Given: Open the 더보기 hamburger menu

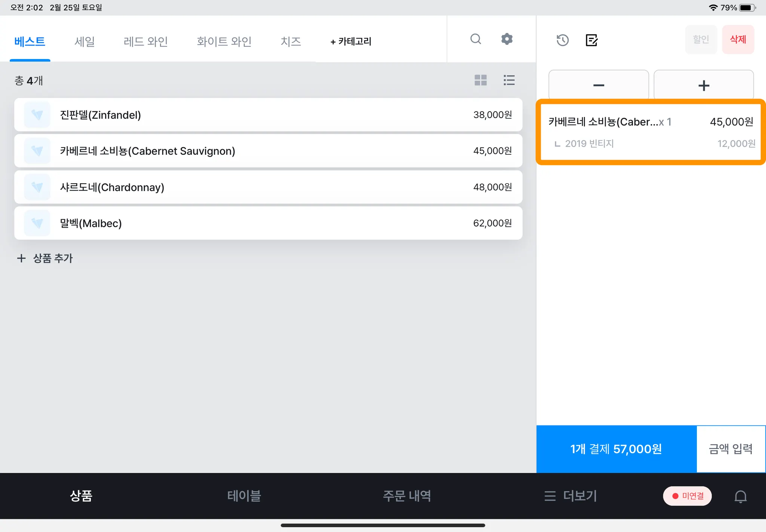Looking at the screenshot, I should pyautogui.click(x=570, y=496).
